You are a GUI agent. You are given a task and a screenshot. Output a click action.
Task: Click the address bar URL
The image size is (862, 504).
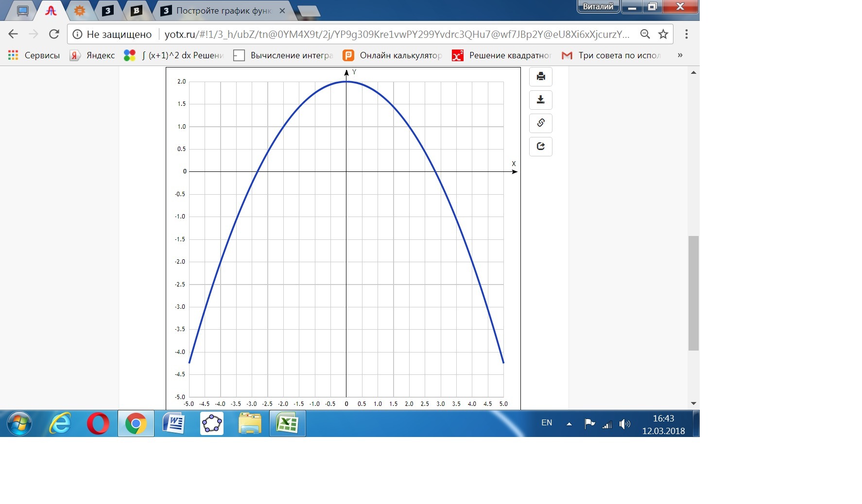(x=397, y=34)
